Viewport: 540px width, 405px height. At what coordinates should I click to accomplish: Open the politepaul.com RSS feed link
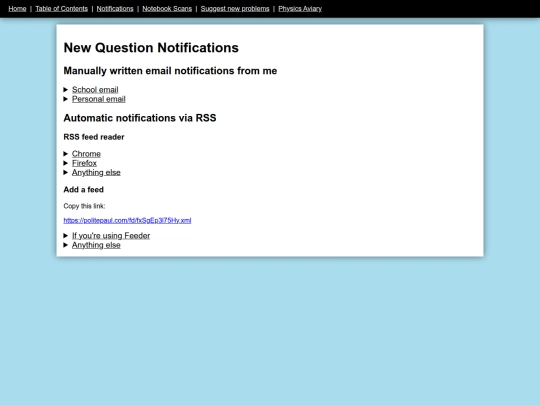pos(127,220)
